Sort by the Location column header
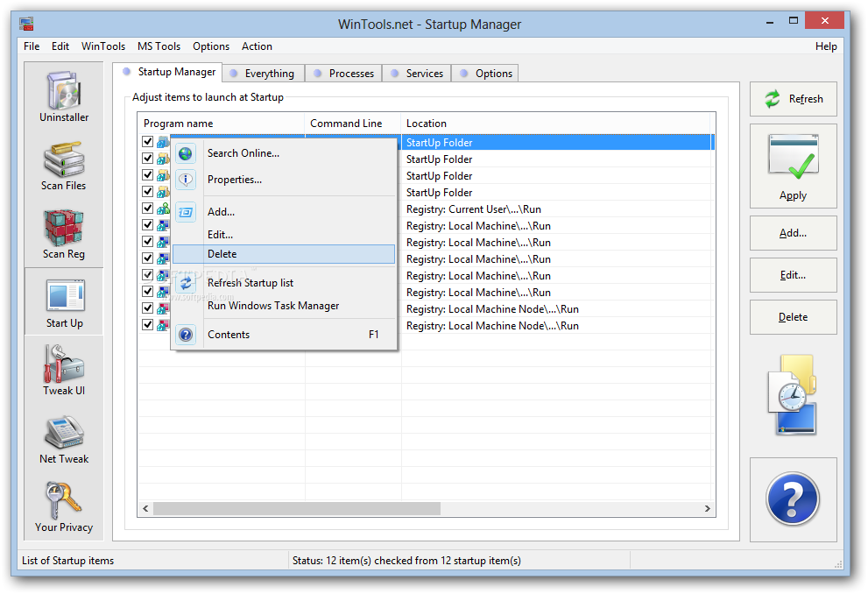868x594 pixels. (556, 124)
